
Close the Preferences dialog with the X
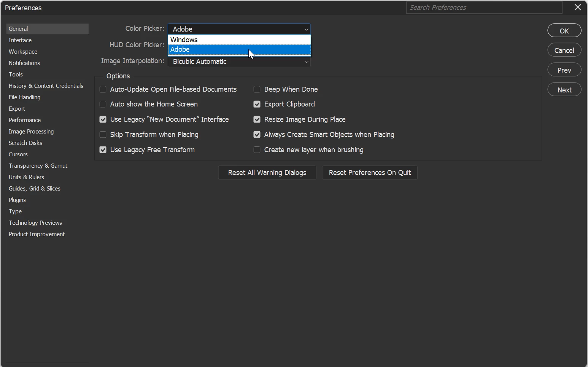point(578,7)
